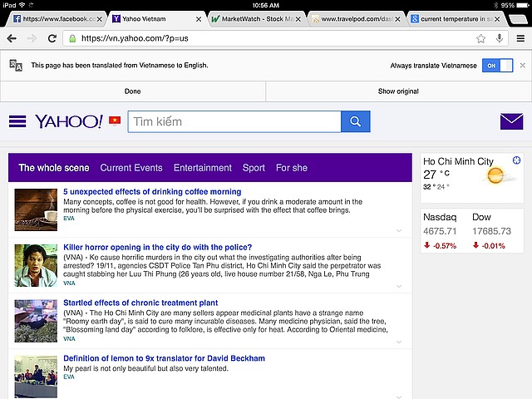Open a new tab with the tab button
532x399 pixels.
pyautogui.click(x=519, y=19)
